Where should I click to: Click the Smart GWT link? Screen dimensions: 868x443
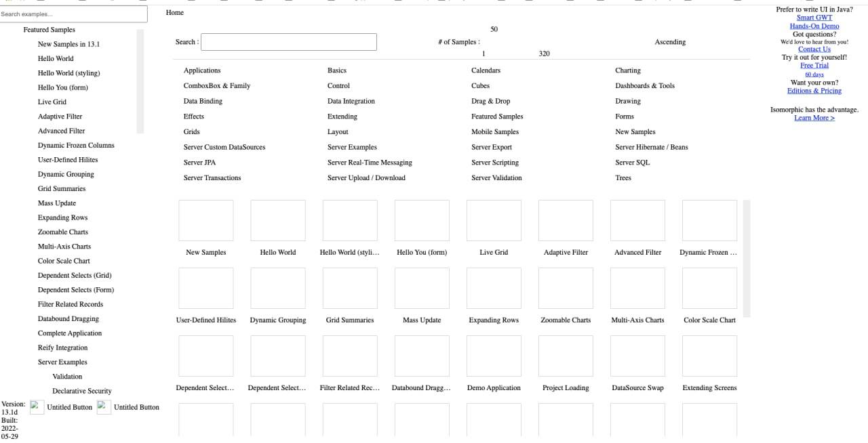tap(814, 18)
